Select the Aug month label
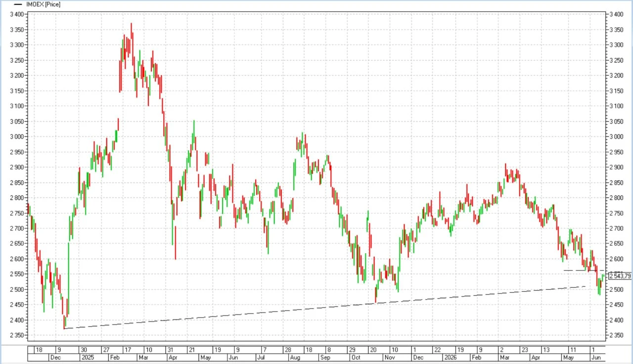Screen dimensions: 633x364 point(295,357)
